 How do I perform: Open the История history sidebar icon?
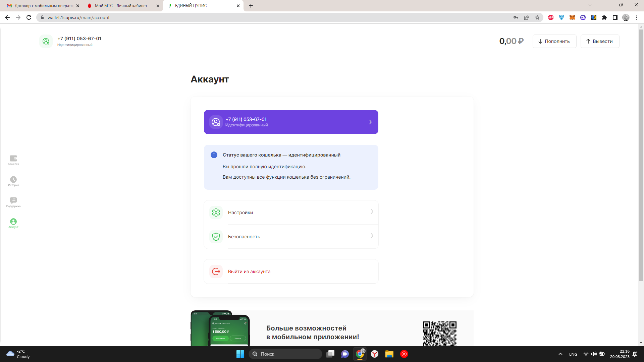[x=13, y=180]
